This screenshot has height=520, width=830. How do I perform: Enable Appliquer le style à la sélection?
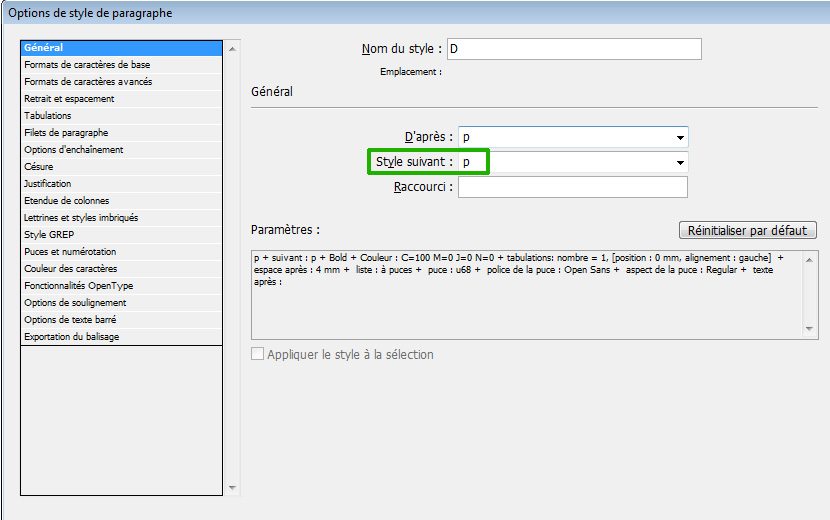(258, 354)
